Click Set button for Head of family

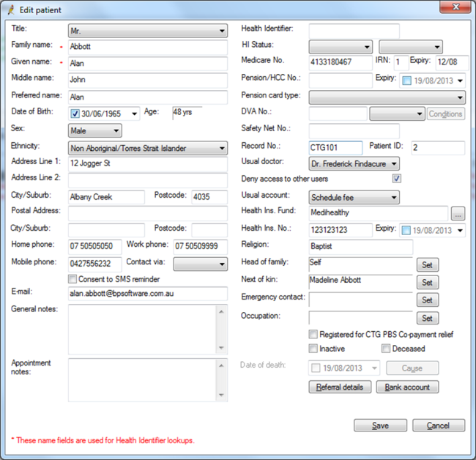coord(428,264)
